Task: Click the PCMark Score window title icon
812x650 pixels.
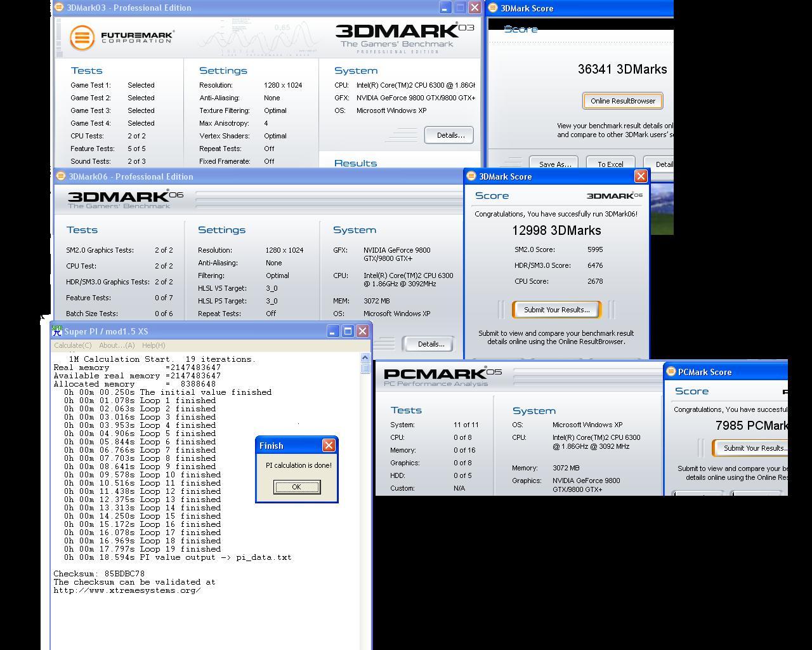Action: (671, 372)
